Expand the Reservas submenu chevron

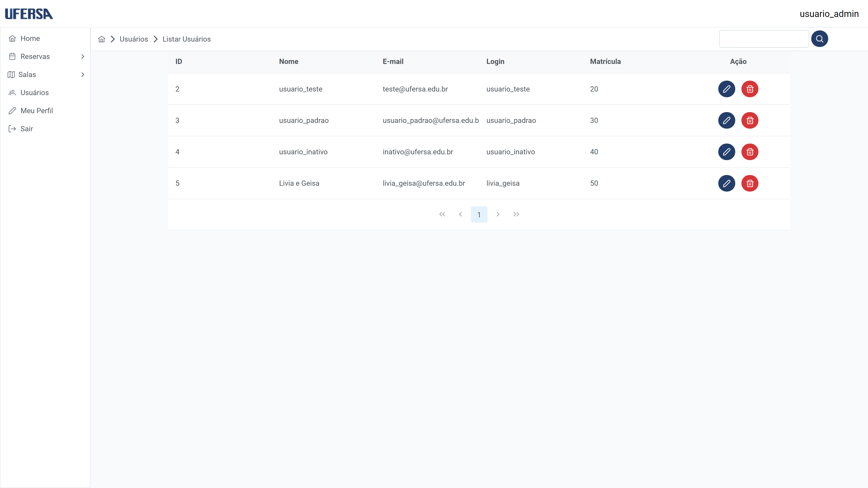[x=83, y=56]
